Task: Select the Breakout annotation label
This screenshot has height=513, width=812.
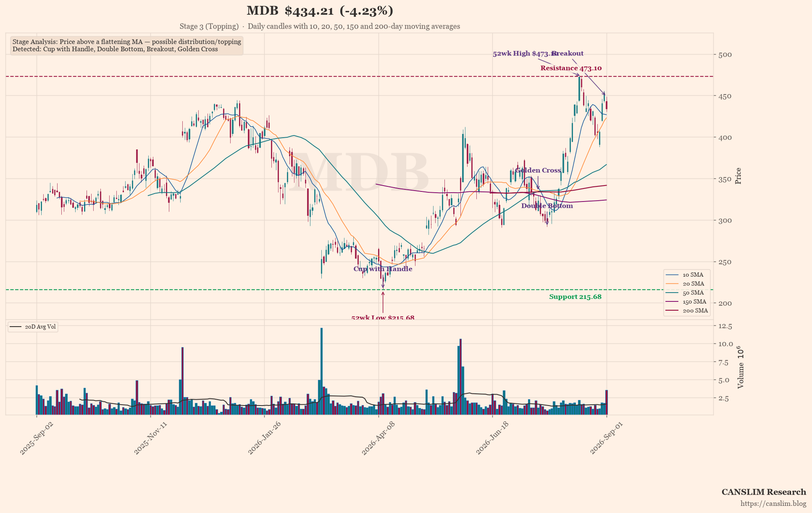Action: tap(568, 53)
